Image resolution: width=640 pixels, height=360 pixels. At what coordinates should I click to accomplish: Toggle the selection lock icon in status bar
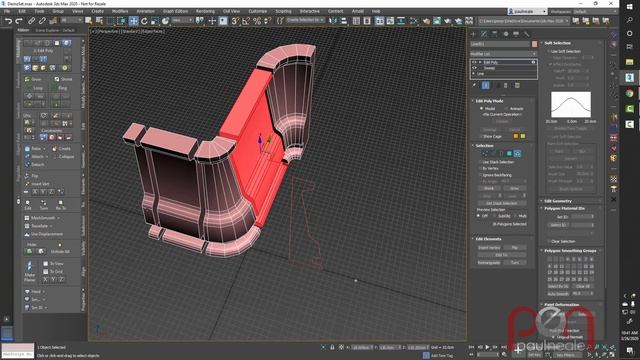point(332,347)
